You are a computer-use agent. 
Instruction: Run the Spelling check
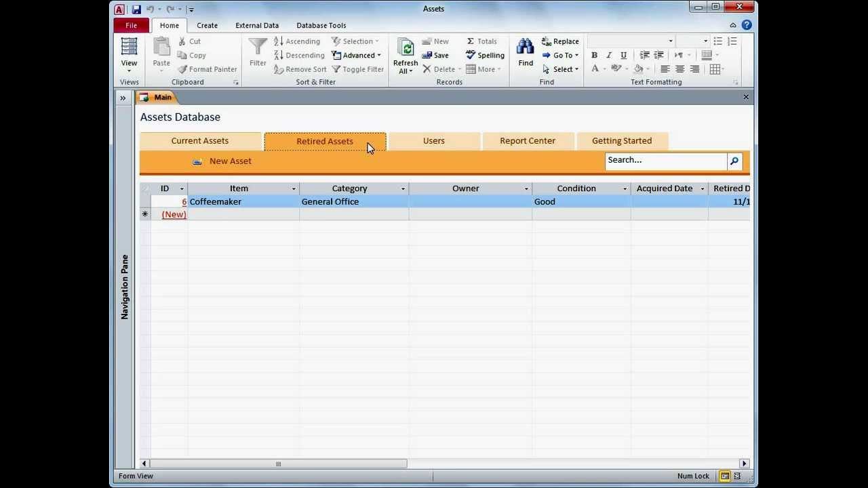485,56
